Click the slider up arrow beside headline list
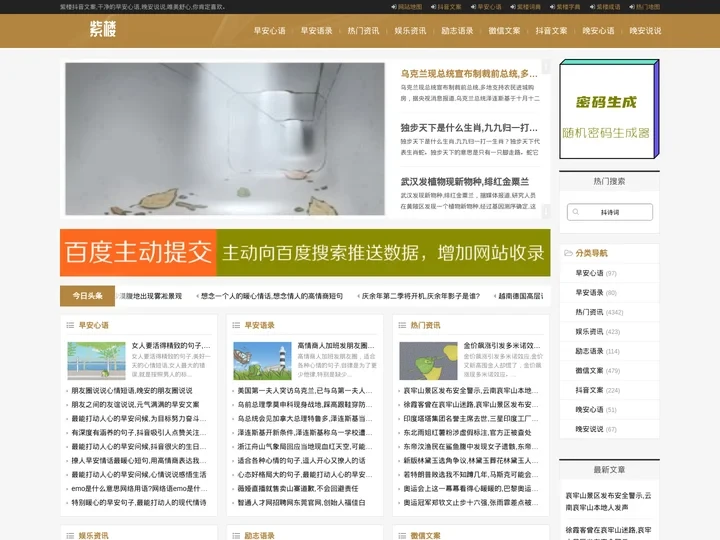The width and height of the screenshot is (720, 540). tap(546, 67)
